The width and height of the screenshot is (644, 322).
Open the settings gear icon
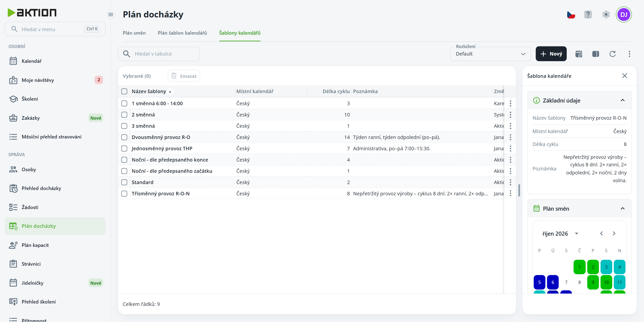pyautogui.click(x=606, y=14)
